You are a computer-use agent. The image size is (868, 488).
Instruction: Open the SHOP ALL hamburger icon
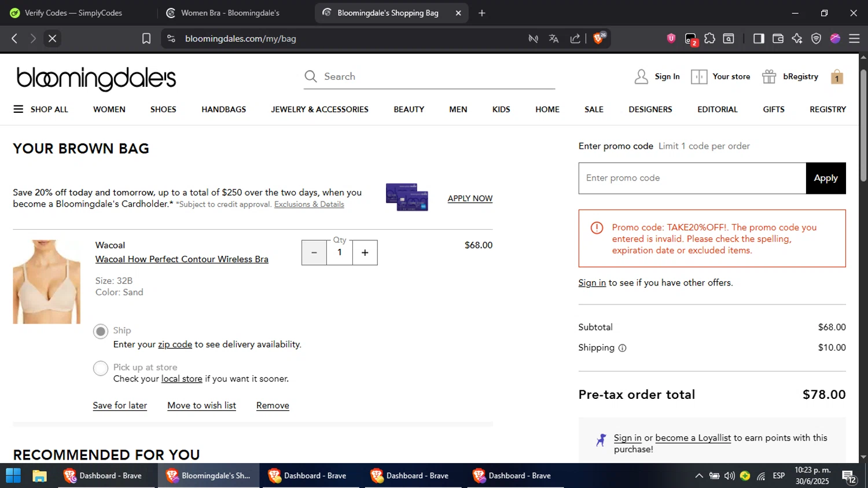pos(19,109)
